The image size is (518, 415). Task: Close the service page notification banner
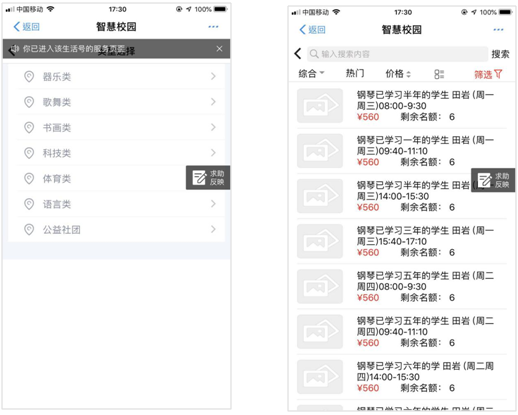[219, 49]
